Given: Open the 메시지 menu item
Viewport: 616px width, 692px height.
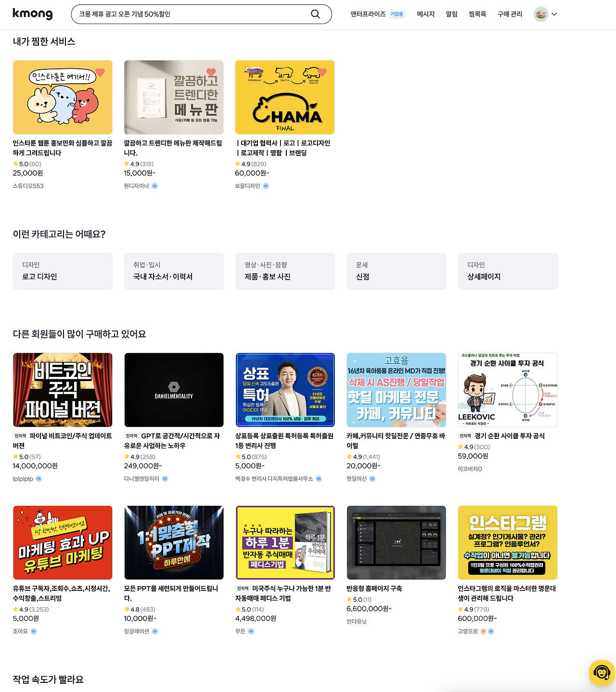Looking at the screenshot, I should 426,14.
